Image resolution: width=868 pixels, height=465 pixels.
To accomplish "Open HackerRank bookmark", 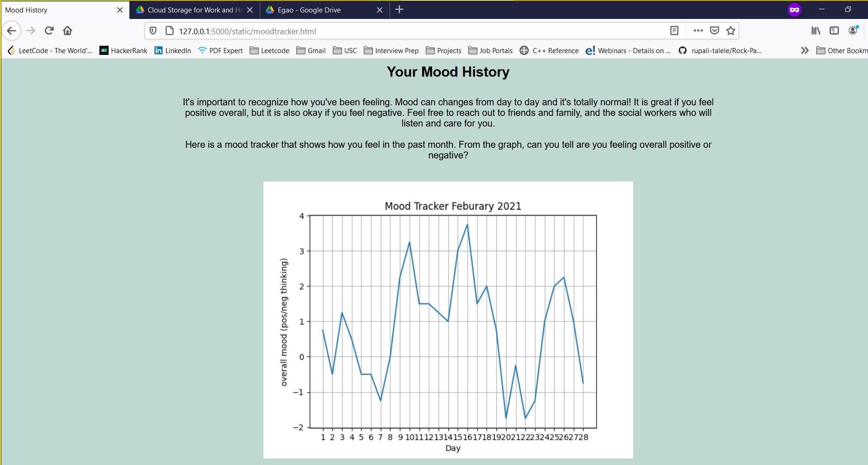I will coord(123,51).
